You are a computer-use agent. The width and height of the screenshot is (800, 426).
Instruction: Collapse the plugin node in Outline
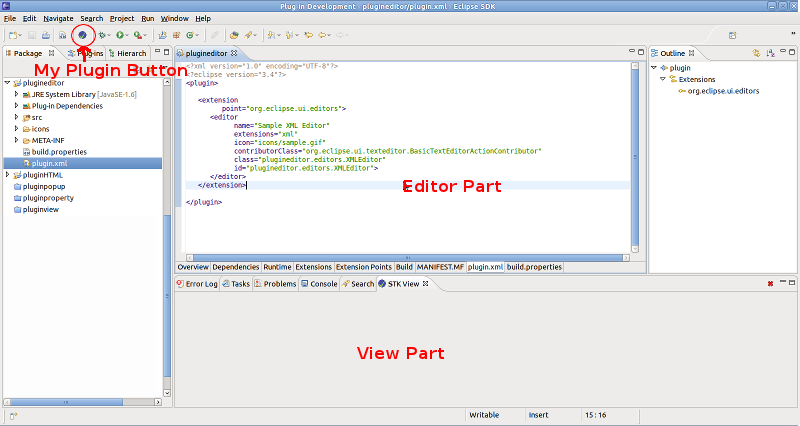coord(654,67)
